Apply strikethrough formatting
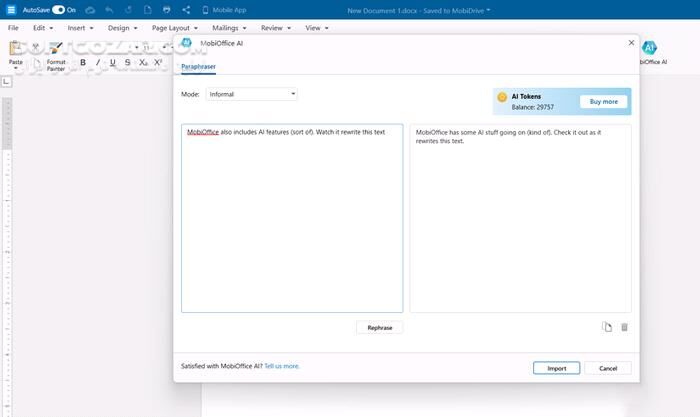The height and width of the screenshot is (417, 700). coord(127,63)
